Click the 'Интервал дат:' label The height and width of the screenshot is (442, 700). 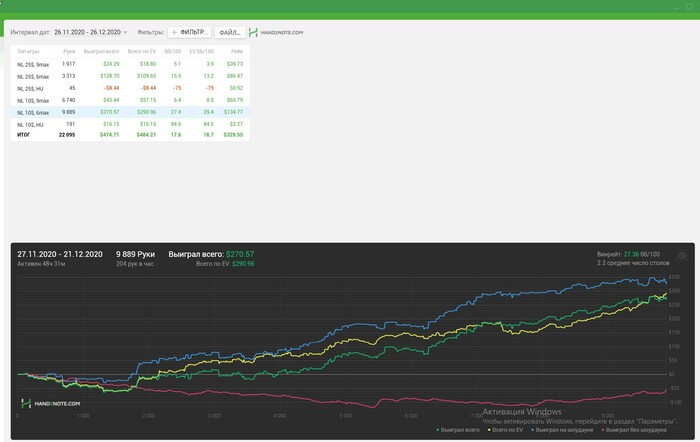pyautogui.click(x=30, y=32)
